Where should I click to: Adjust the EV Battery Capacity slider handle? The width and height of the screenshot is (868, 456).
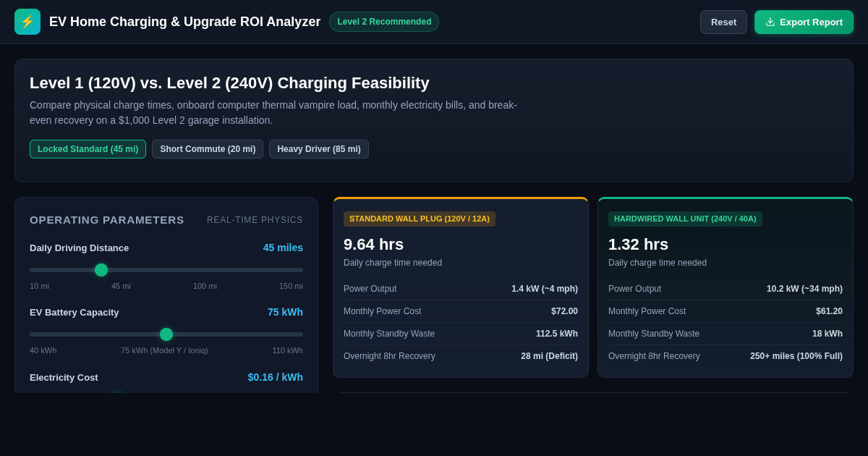coord(166,334)
